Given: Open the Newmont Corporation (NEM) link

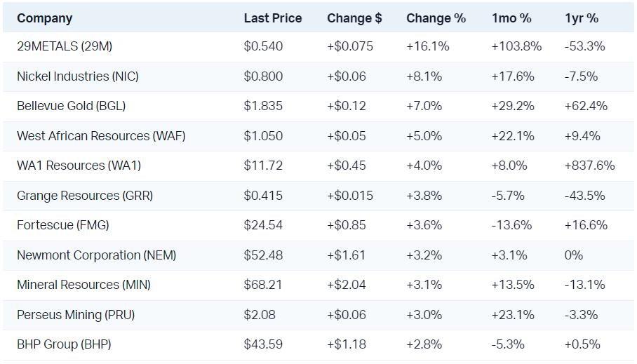Looking at the screenshot, I should click(96, 255).
